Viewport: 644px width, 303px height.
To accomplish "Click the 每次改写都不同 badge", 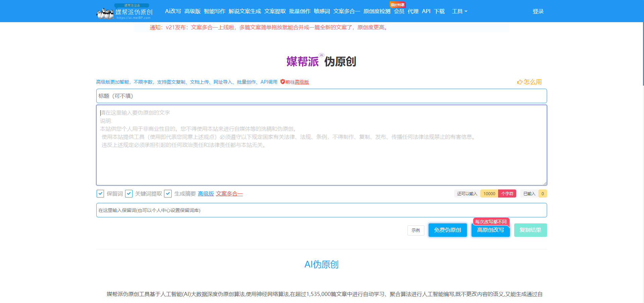I will [x=491, y=222].
